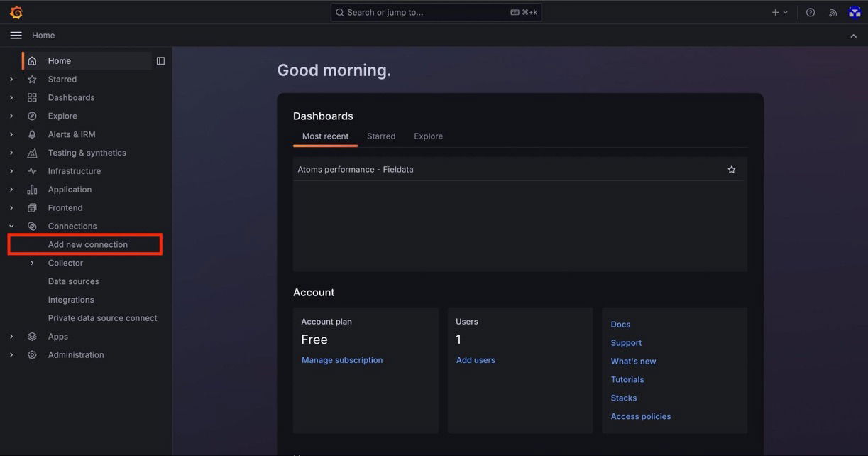Switch to the Explore dashboards tab

(x=428, y=136)
